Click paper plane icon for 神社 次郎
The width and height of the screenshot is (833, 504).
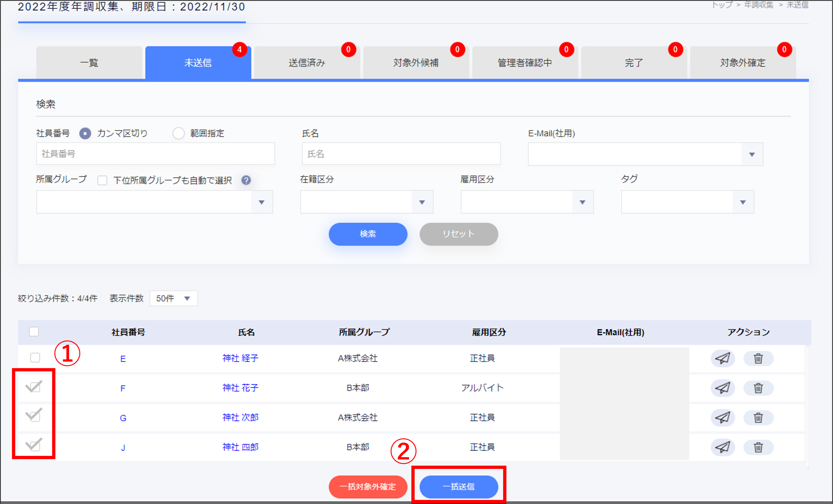click(x=722, y=417)
